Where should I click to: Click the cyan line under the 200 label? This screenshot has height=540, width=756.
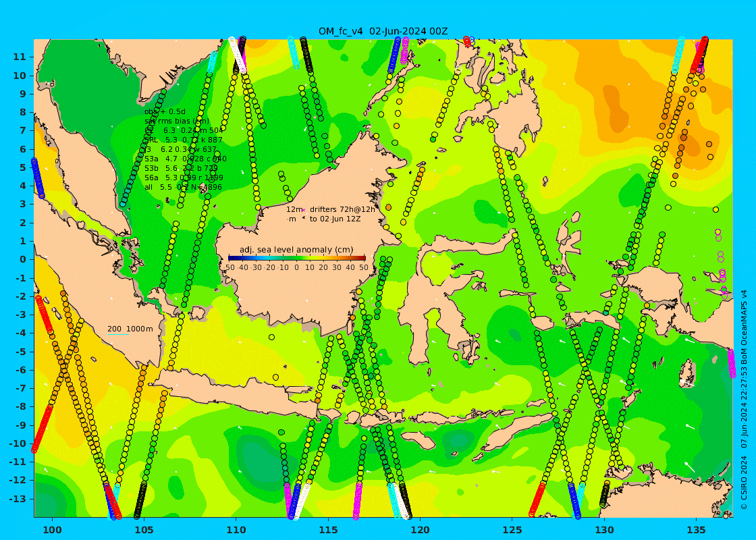click(118, 334)
